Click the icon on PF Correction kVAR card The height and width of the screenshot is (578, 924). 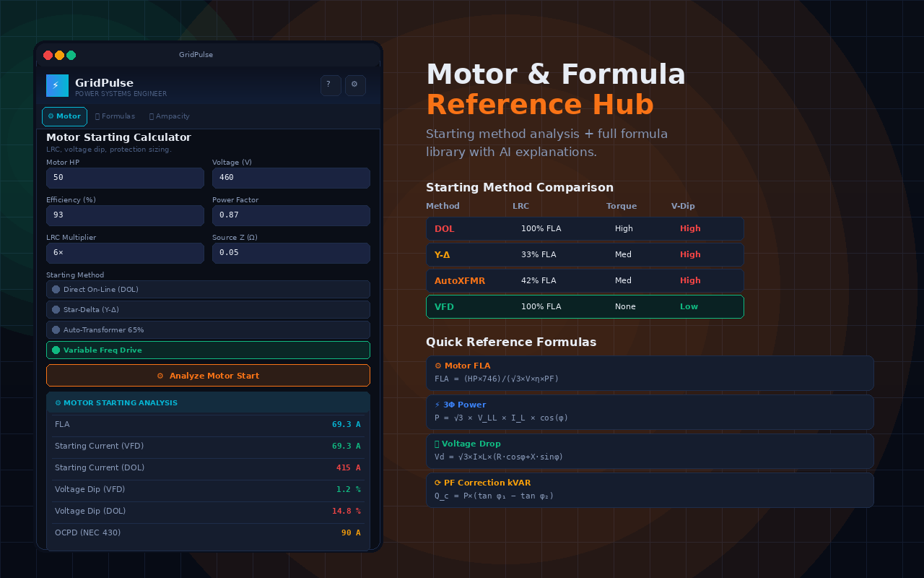tap(438, 483)
